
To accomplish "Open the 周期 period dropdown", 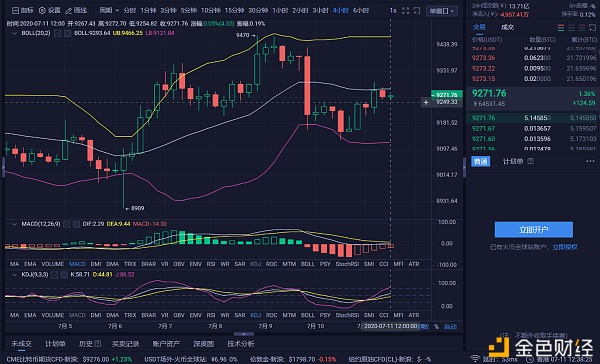I will click(109, 10).
